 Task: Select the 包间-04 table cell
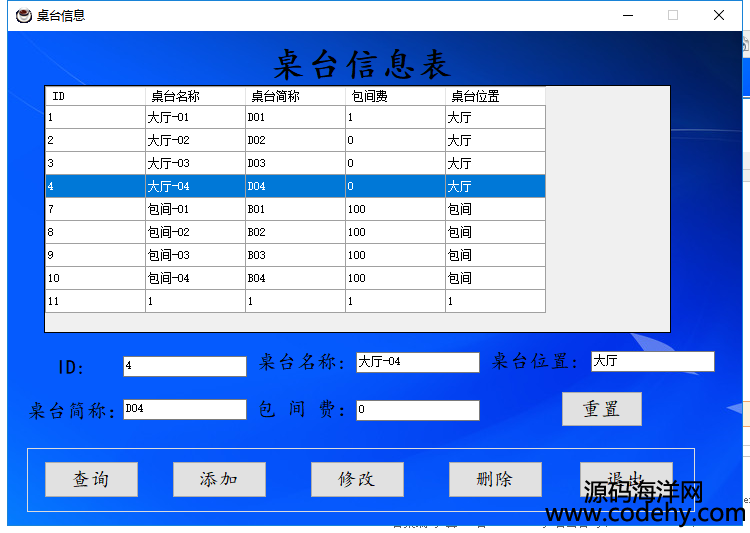click(195, 278)
